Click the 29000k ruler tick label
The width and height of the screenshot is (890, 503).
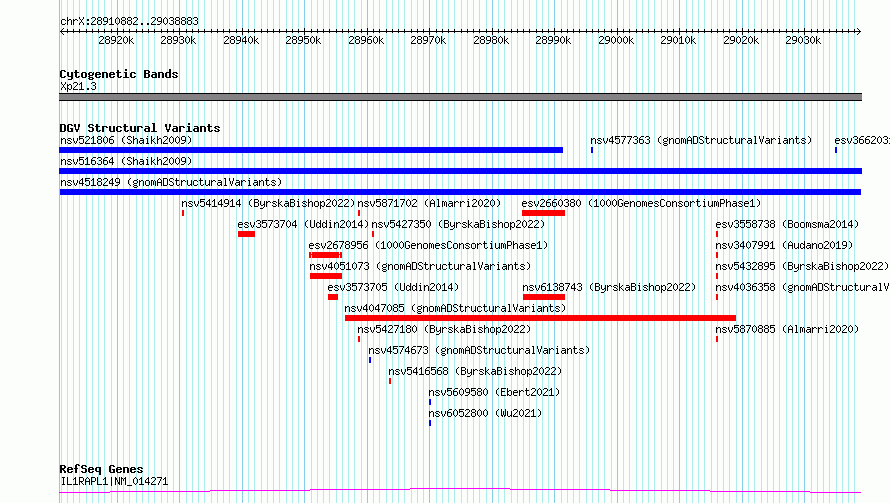616,40
